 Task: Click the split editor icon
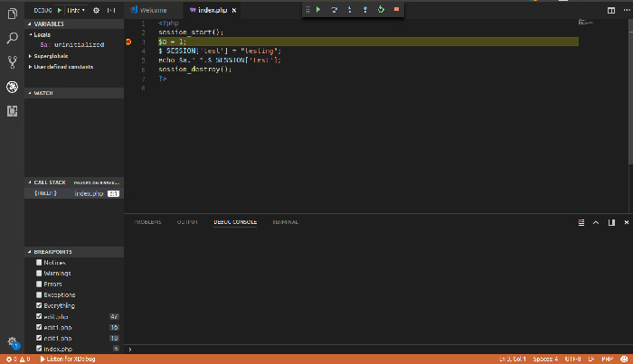[610, 9]
